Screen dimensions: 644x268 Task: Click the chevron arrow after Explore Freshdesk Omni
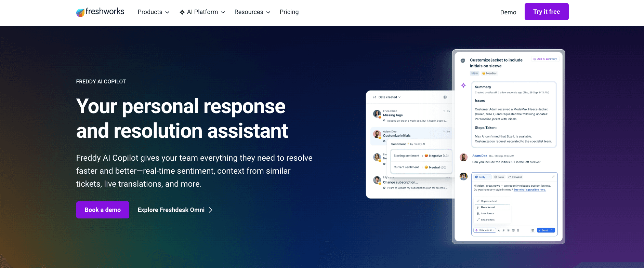[211, 210]
